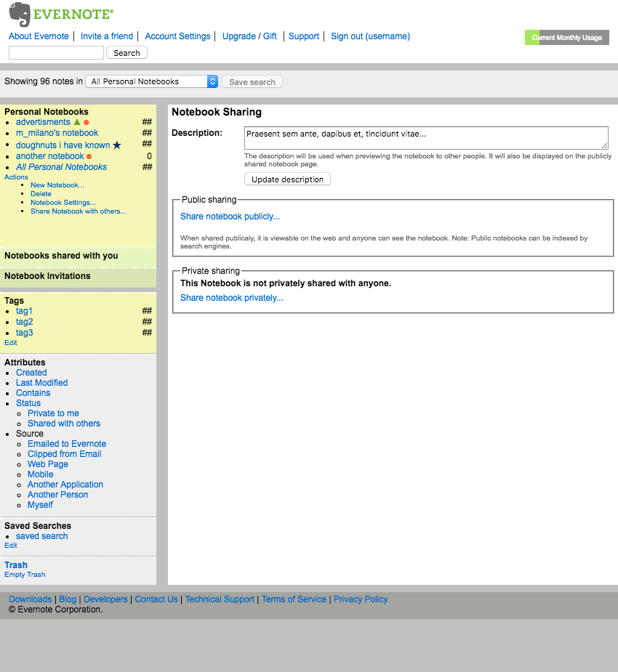Open Technical Support footer link
The height and width of the screenshot is (672, 618).
coord(220,599)
